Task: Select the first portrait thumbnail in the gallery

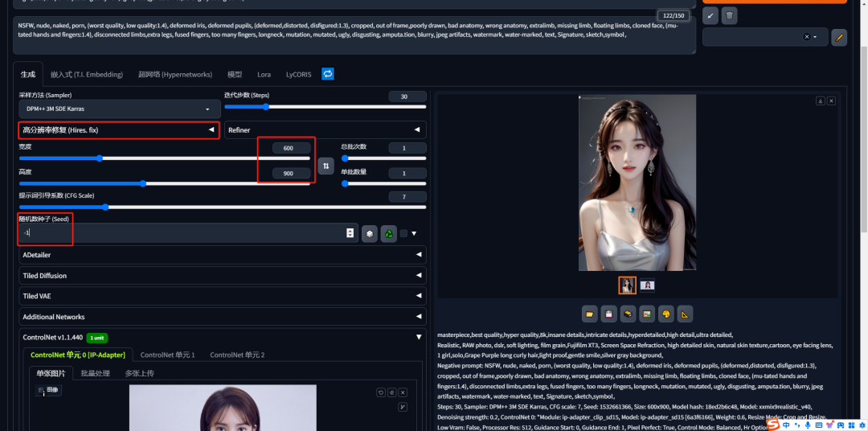Action: click(x=627, y=285)
